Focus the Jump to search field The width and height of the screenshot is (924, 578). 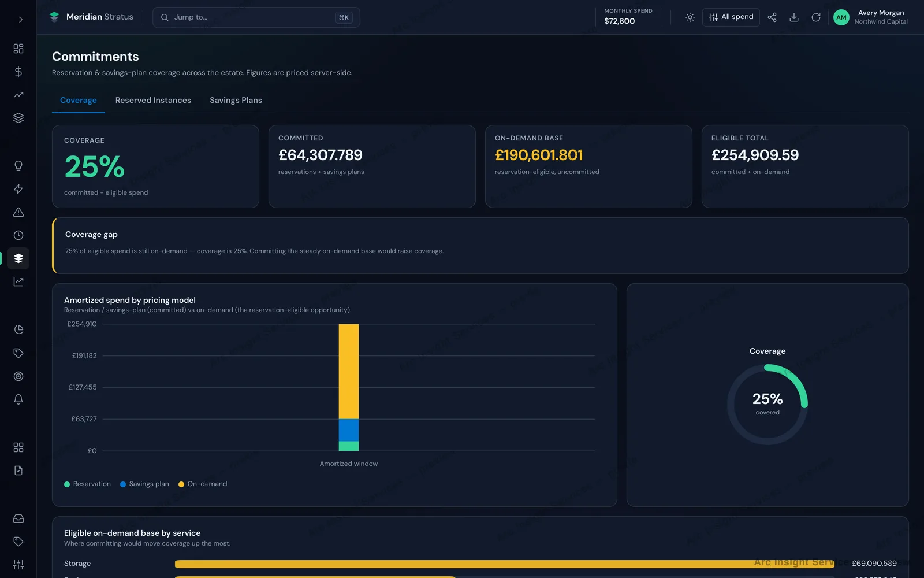pyautogui.click(x=256, y=17)
